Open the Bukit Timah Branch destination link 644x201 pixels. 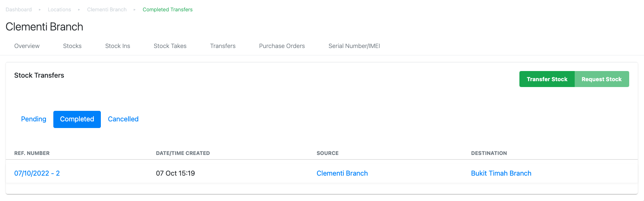click(501, 173)
